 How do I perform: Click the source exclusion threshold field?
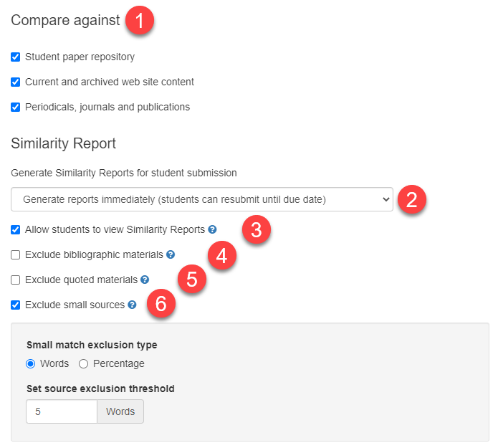click(x=62, y=411)
